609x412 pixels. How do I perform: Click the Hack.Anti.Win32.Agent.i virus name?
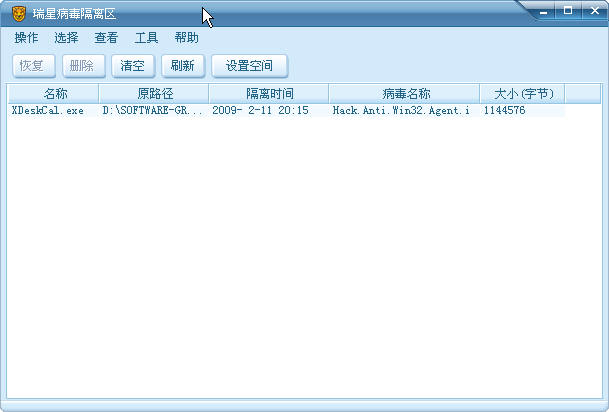[401, 110]
